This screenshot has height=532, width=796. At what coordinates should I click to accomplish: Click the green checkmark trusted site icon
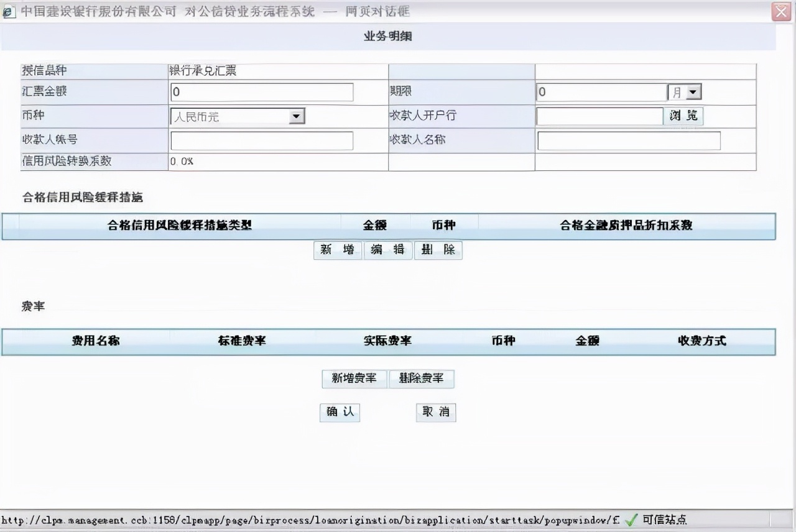coord(631,520)
